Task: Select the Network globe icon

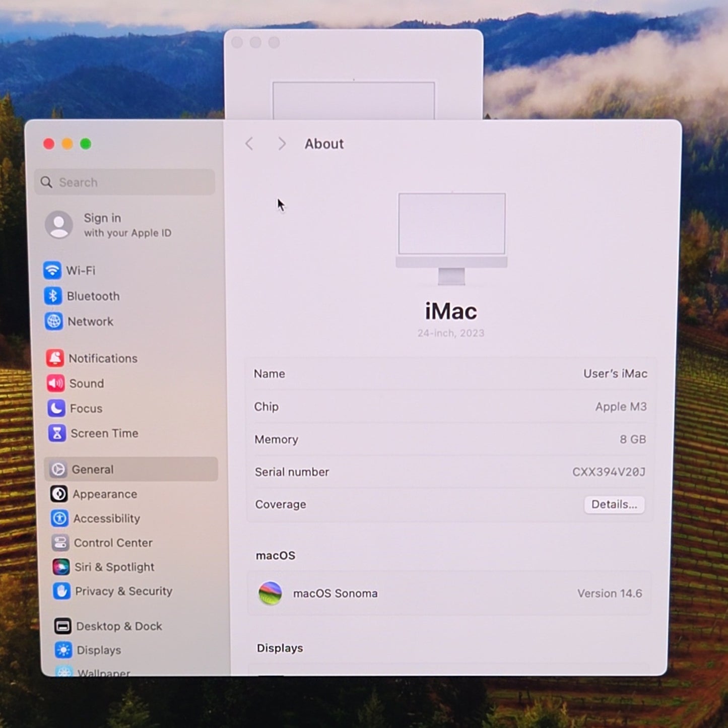Action: pyautogui.click(x=53, y=321)
